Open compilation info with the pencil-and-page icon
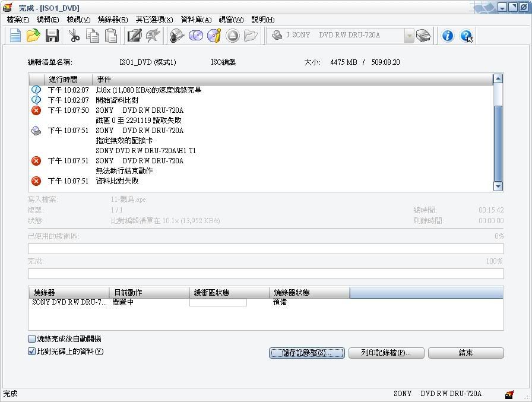 coord(134,35)
